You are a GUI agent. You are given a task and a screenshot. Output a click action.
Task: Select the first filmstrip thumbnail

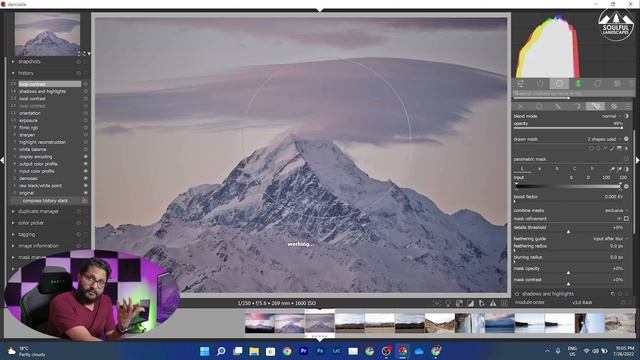coord(260,323)
